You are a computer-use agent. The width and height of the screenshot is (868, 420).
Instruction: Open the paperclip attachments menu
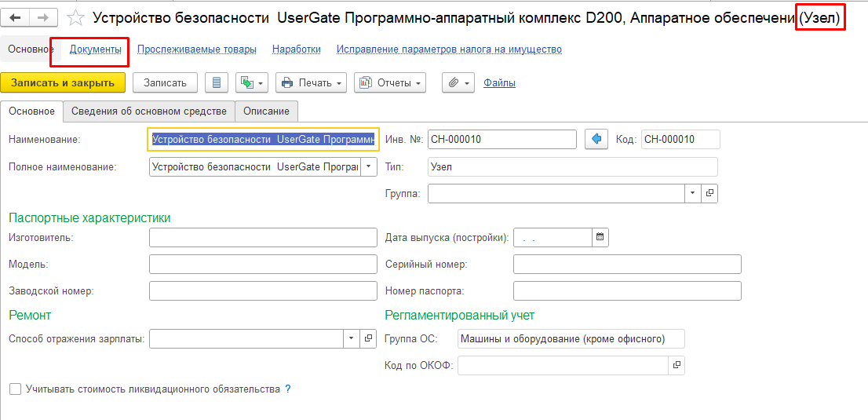[458, 82]
